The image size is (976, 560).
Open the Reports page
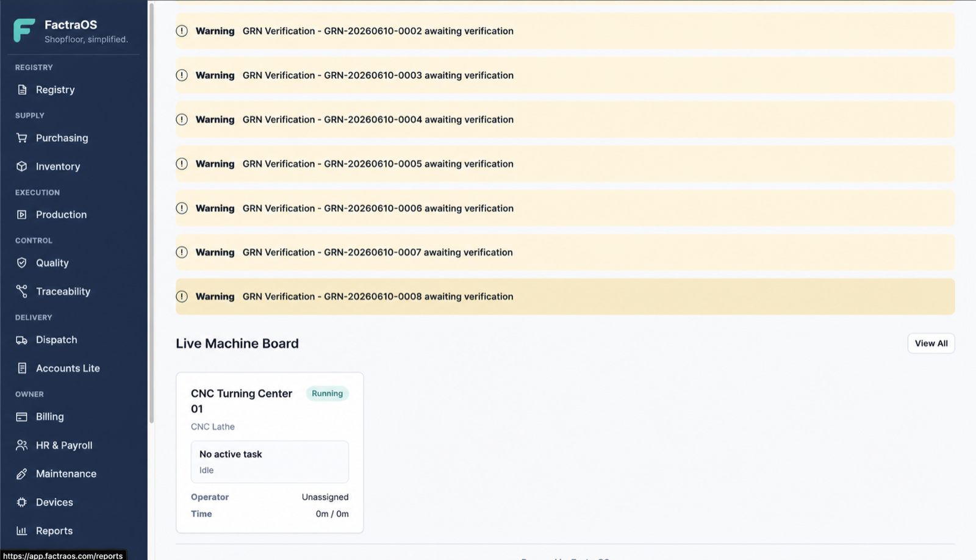[73, 531]
